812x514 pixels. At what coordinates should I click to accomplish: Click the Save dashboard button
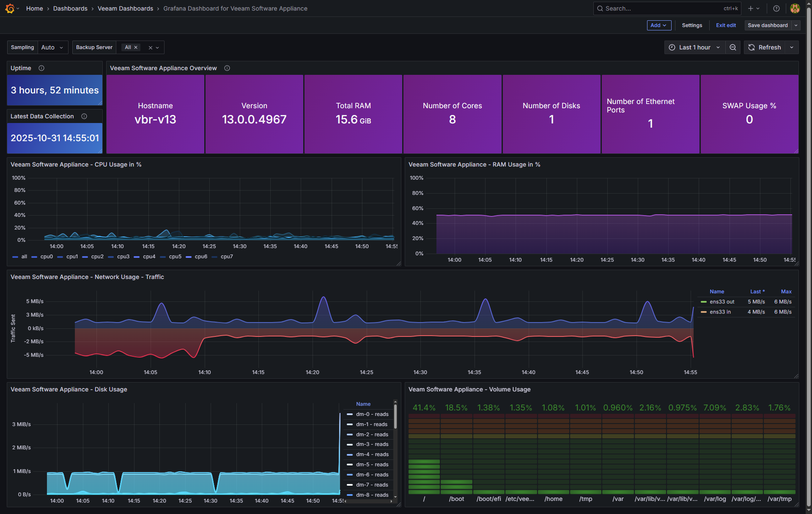tap(767, 25)
